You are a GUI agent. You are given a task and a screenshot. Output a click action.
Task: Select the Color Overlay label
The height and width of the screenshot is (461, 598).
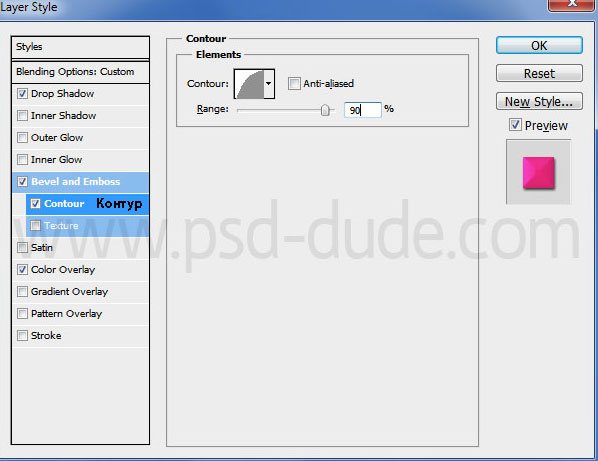63,270
